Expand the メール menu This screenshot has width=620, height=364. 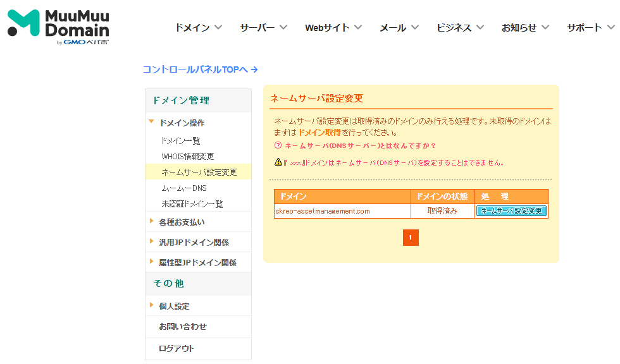tap(399, 28)
